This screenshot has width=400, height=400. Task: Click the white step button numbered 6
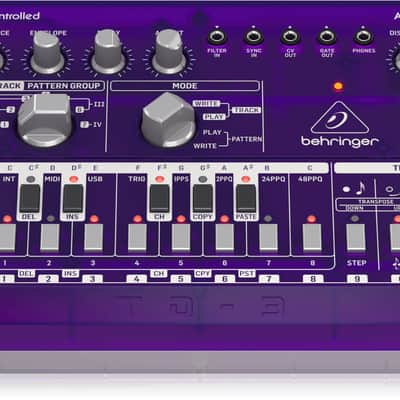click(x=225, y=237)
